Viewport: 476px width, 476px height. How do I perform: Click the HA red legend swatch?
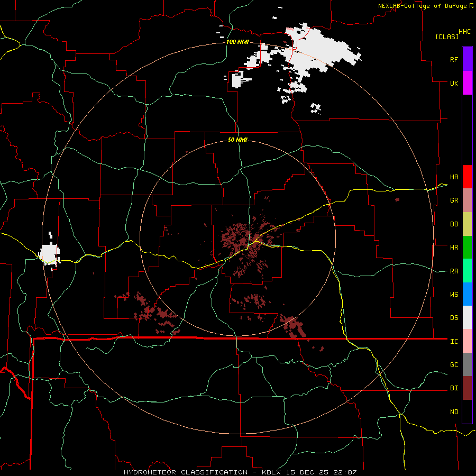point(467,177)
